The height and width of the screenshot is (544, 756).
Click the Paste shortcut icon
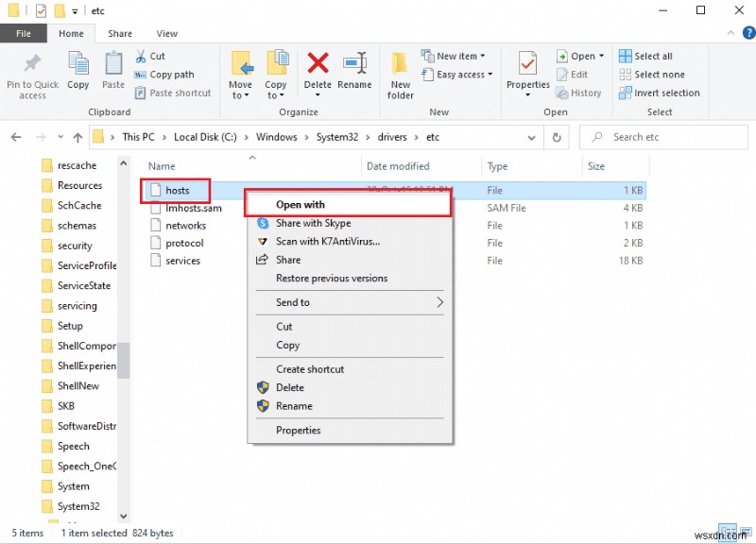[x=142, y=92]
